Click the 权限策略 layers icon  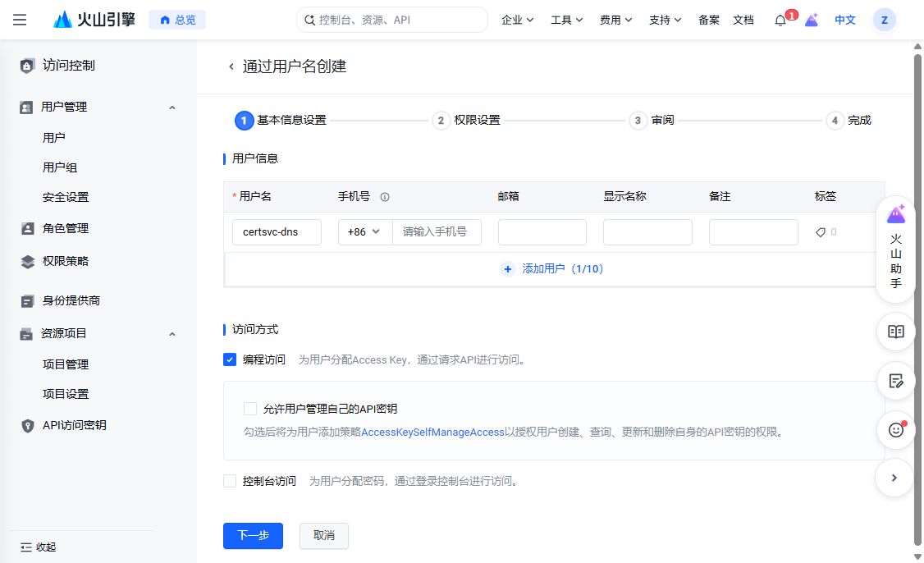tap(27, 261)
